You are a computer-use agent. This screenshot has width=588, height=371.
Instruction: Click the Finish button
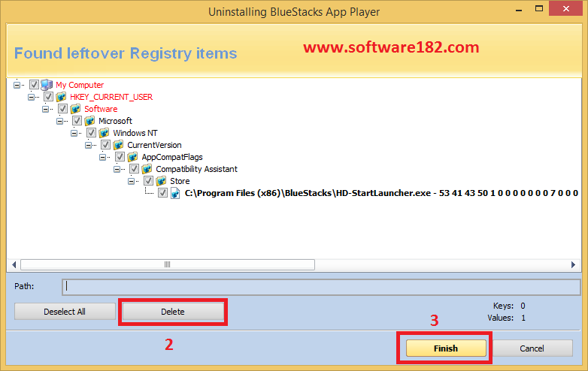446,348
